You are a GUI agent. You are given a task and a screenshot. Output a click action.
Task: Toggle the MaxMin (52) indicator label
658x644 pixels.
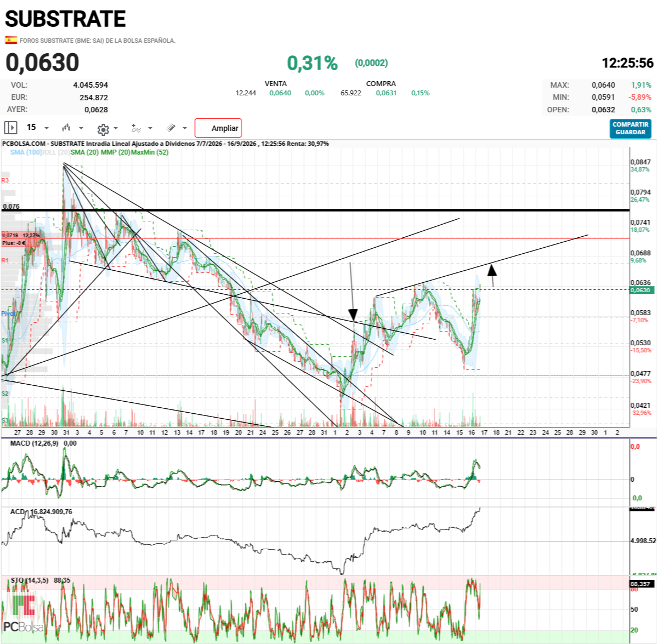[150, 152]
